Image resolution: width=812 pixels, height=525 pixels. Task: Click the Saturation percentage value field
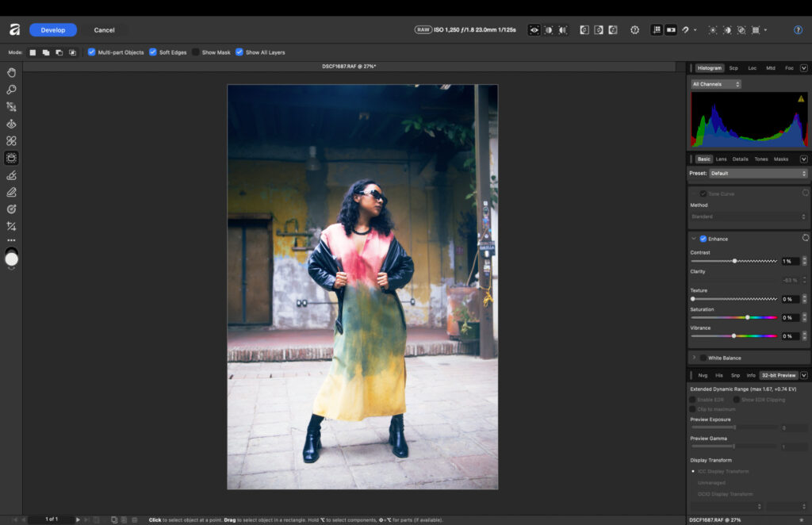coord(791,317)
